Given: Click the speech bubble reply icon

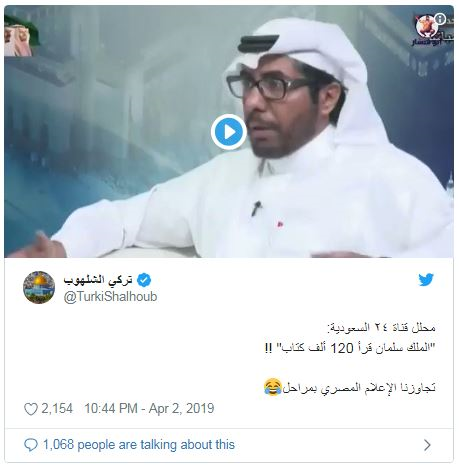Looking at the screenshot, I should coord(31,445).
